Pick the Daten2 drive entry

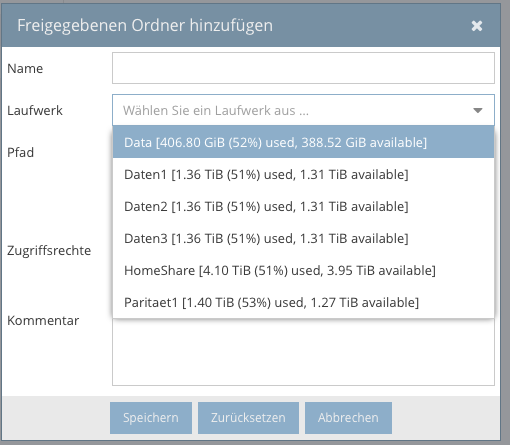(303, 206)
